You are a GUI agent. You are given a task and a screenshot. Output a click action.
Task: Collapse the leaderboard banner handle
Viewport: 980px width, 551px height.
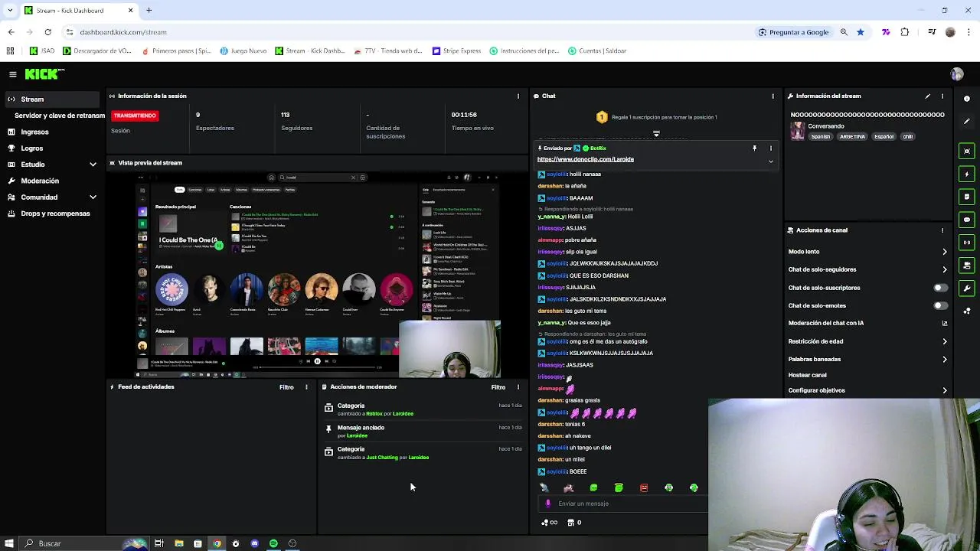[x=656, y=134]
